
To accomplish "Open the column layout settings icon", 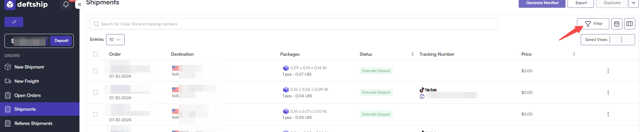I will pyautogui.click(x=630, y=24).
